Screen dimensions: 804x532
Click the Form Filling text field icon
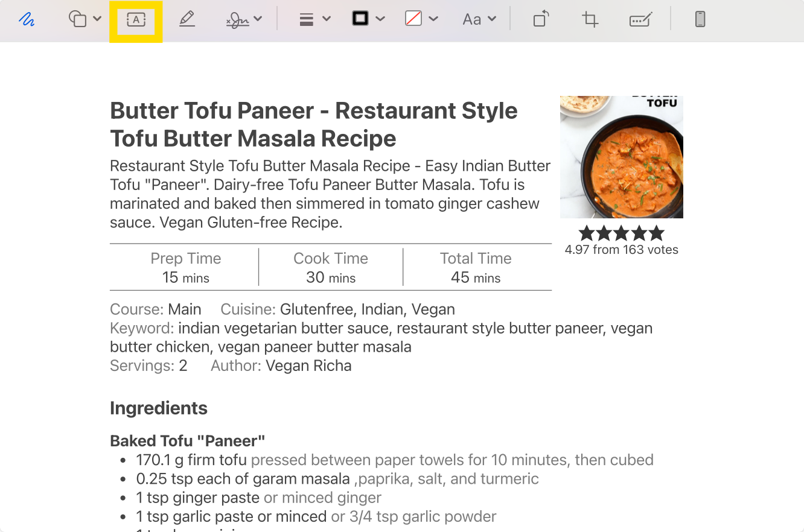(x=640, y=20)
